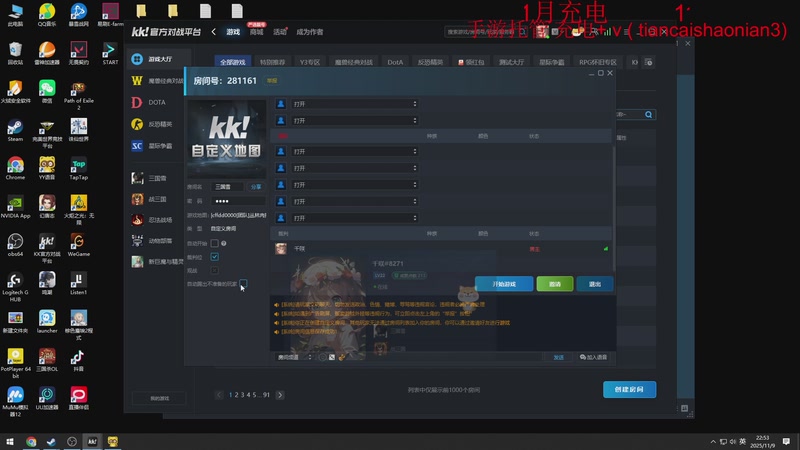Open the WeGame desktop shortcut
The image size is (800, 450).
tap(78, 244)
